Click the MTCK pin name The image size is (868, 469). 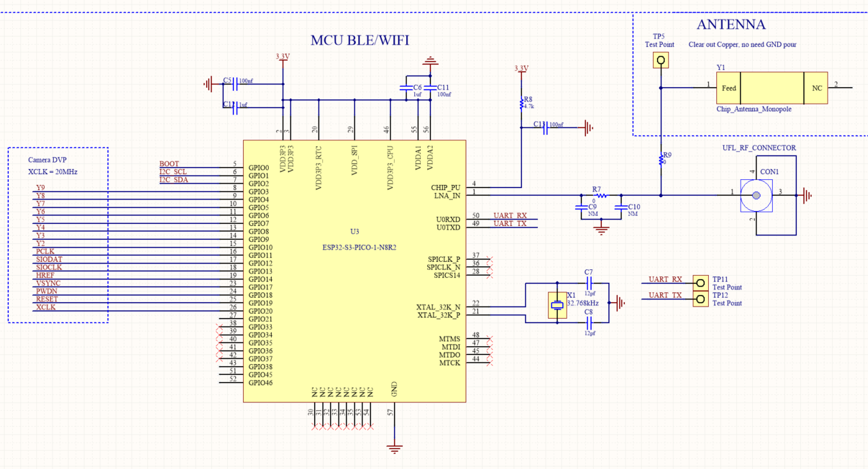tap(450, 363)
